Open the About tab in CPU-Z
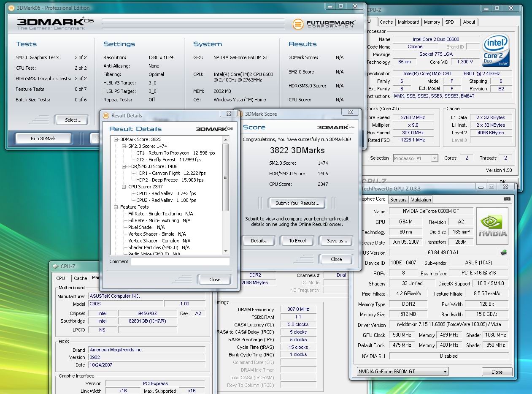The width and height of the screenshot is (532, 394). click(x=469, y=22)
